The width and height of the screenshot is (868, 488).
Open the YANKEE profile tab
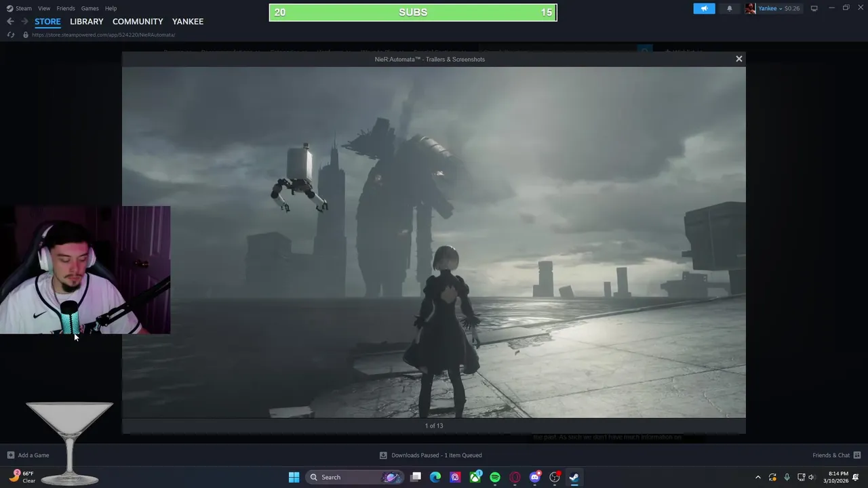pyautogui.click(x=188, y=22)
